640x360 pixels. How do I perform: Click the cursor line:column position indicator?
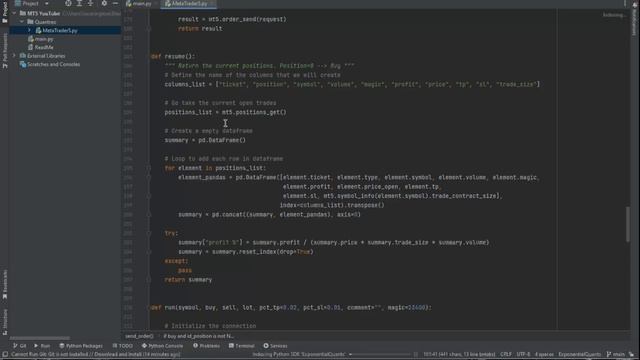click(x=459, y=354)
